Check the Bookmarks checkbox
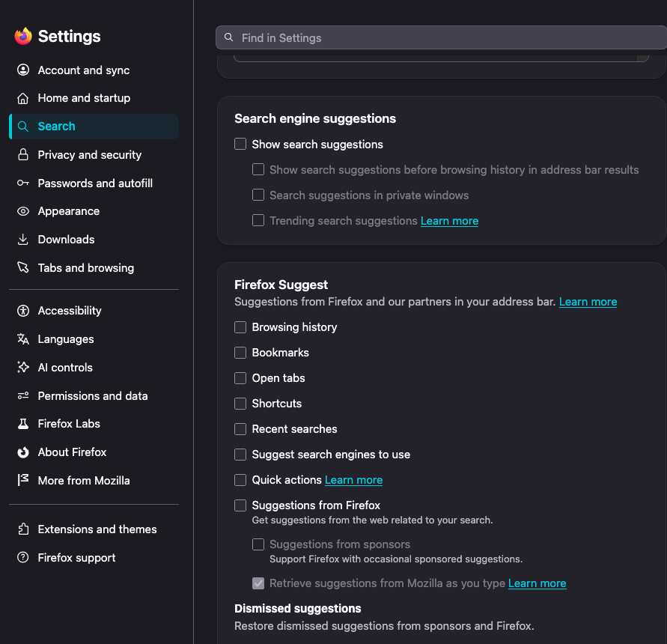 (240, 353)
